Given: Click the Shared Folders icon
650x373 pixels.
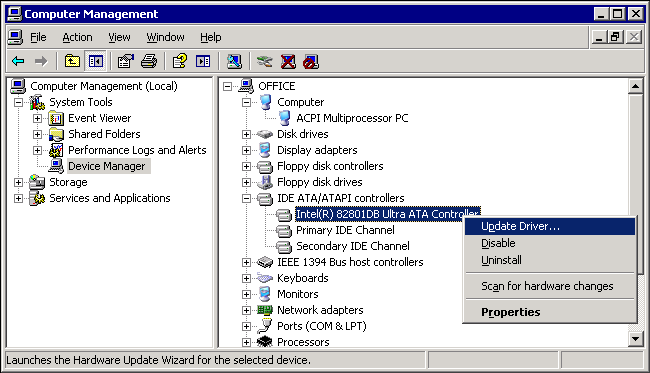Looking at the screenshot, I should (56, 134).
